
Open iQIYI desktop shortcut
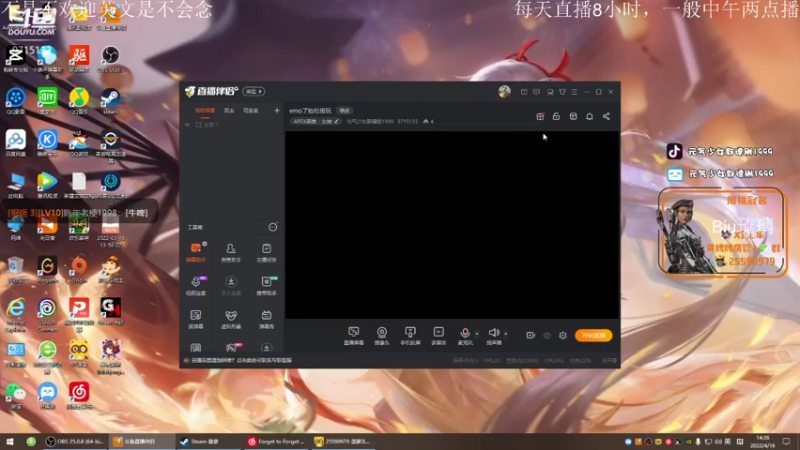[47, 101]
